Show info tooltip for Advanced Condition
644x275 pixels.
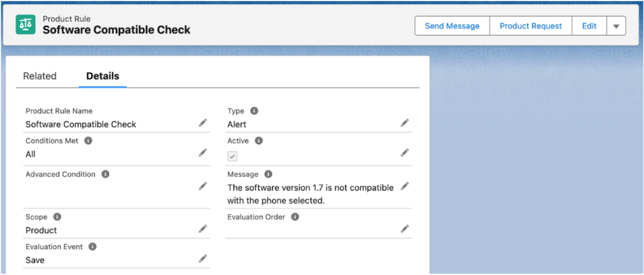[106, 174]
